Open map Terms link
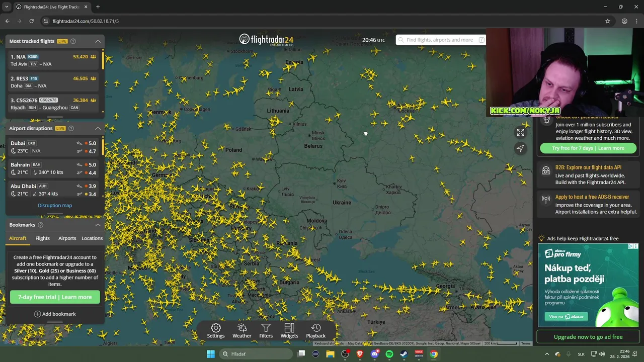 (526, 343)
